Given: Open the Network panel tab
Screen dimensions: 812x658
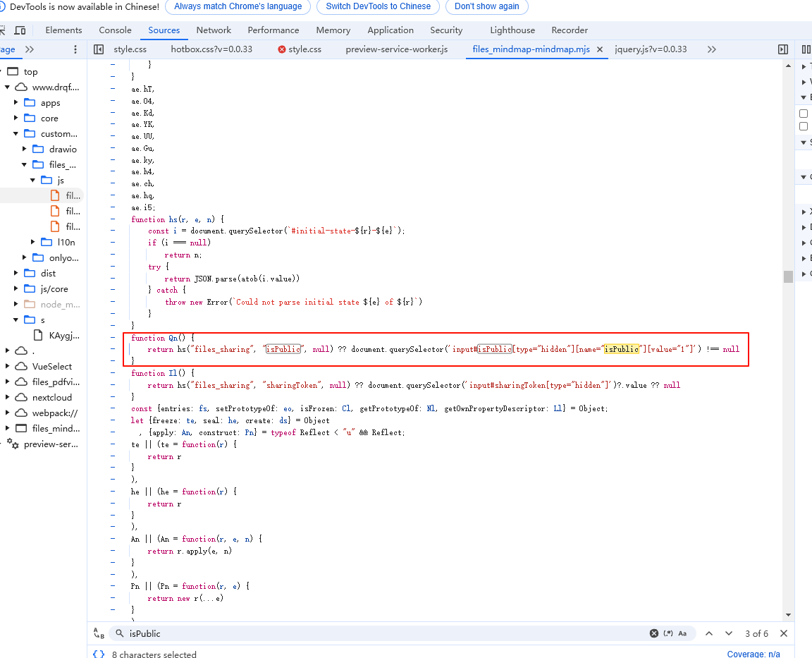Looking at the screenshot, I should point(214,30).
